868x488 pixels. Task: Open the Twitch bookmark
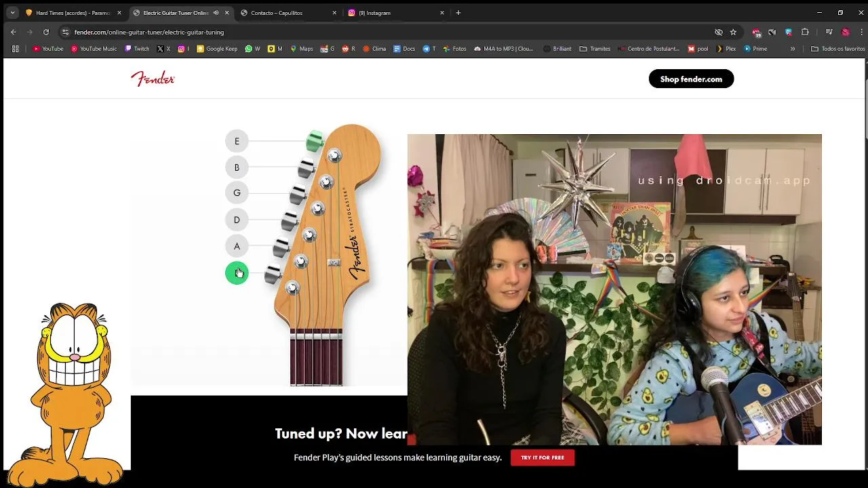pyautogui.click(x=137, y=49)
